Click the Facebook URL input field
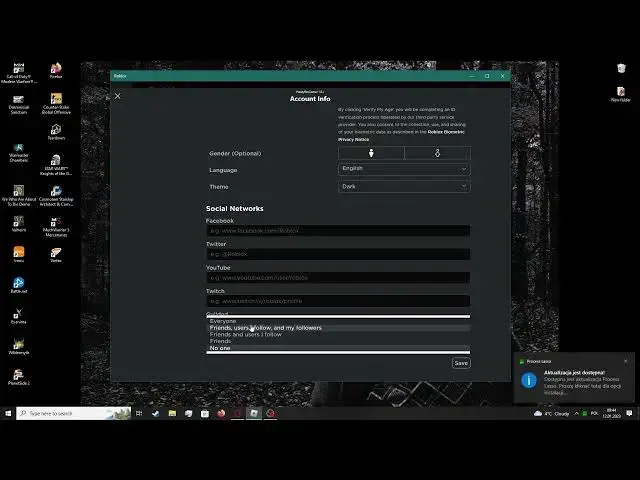 pos(338,231)
